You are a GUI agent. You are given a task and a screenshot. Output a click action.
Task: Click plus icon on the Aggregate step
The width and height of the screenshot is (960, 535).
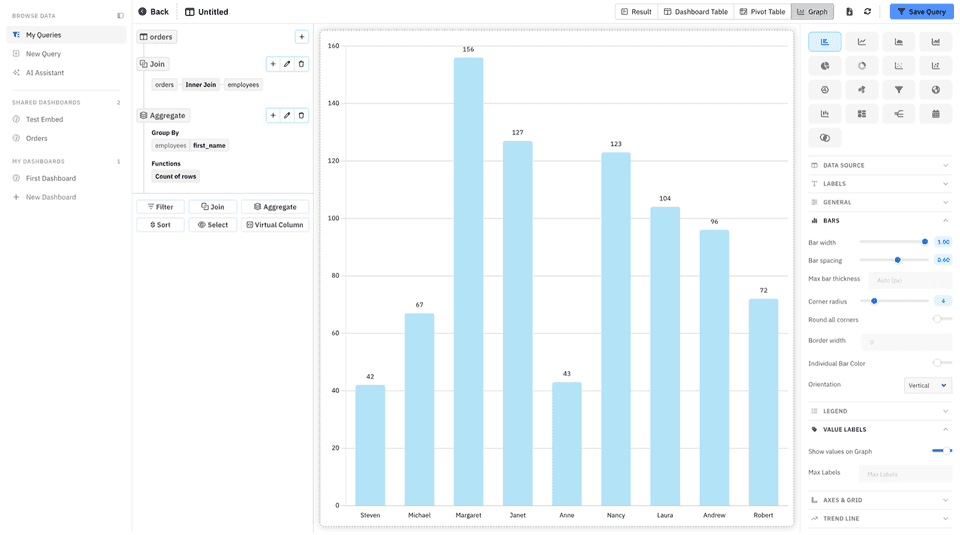pyautogui.click(x=273, y=115)
